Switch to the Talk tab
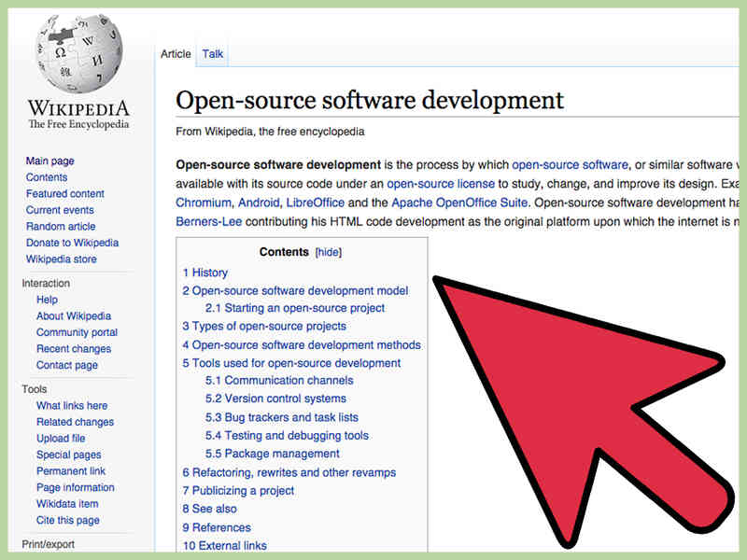 point(213,54)
